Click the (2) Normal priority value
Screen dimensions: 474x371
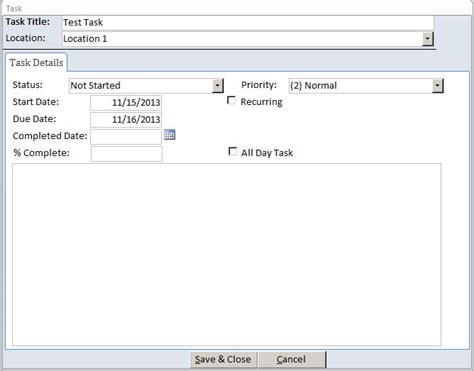tap(313, 86)
